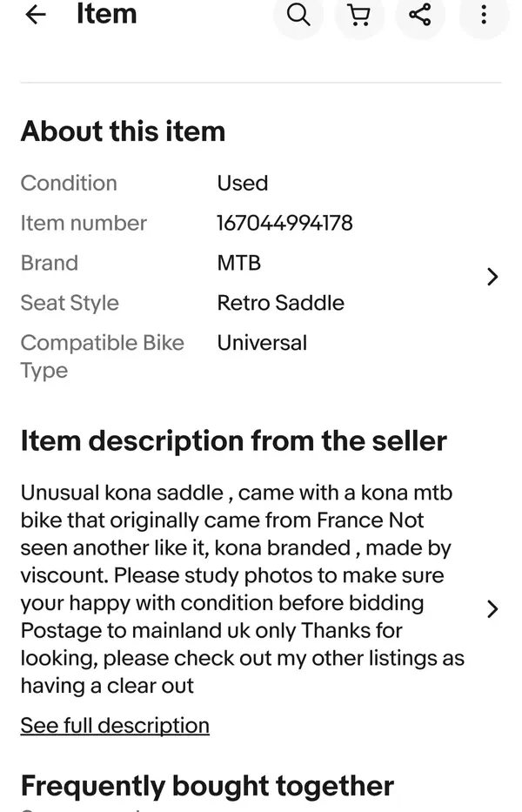The width and height of the screenshot is (522, 812).
Task: Tap the back arrow icon
Action: click(35, 15)
